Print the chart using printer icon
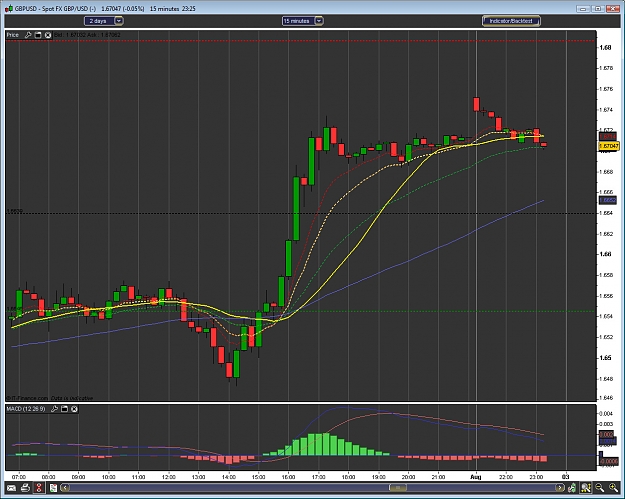Image resolution: width=625 pixels, height=499 pixels. [x=25, y=487]
